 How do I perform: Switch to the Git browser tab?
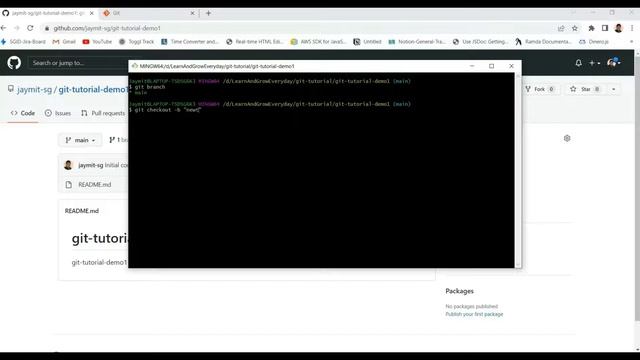(149, 13)
